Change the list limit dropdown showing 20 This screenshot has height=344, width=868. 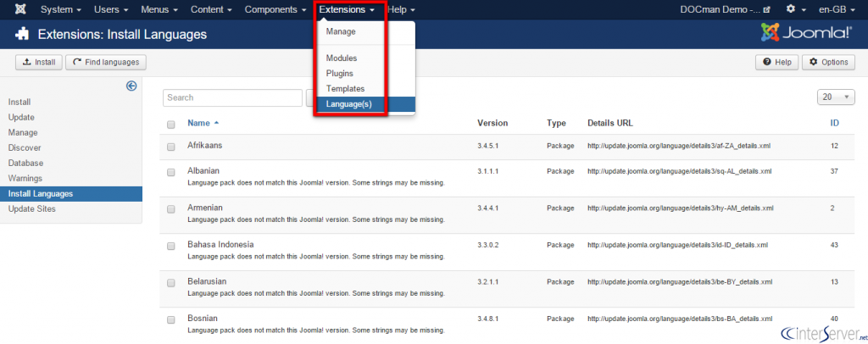(x=836, y=97)
